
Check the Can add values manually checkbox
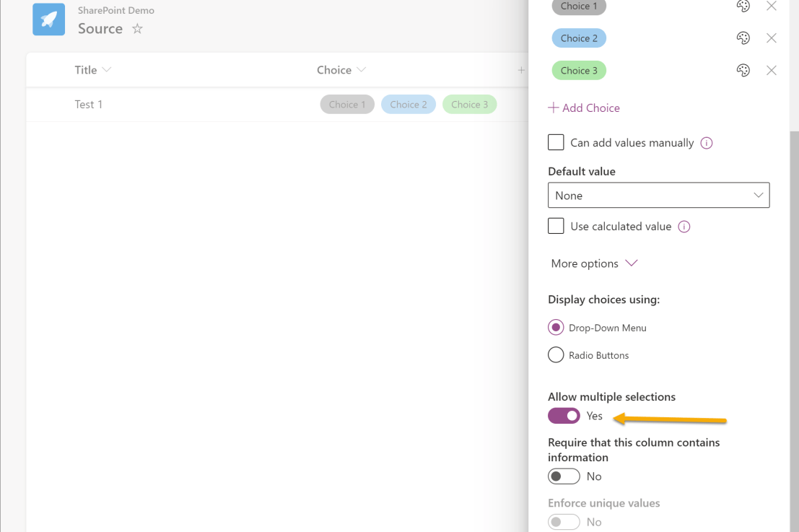(556, 142)
